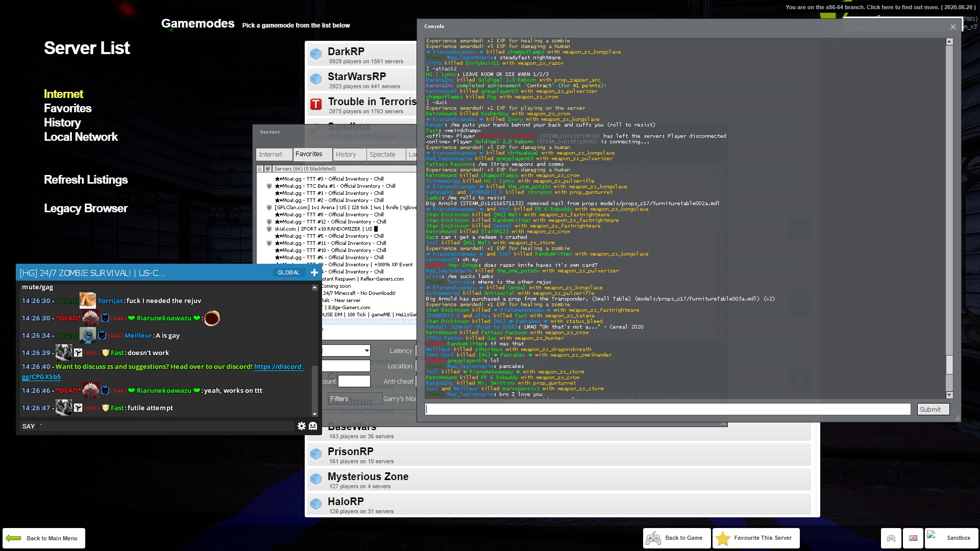Sort servers by password lock column icon
The width and height of the screenshot is (980, 551).
point(260,169)
